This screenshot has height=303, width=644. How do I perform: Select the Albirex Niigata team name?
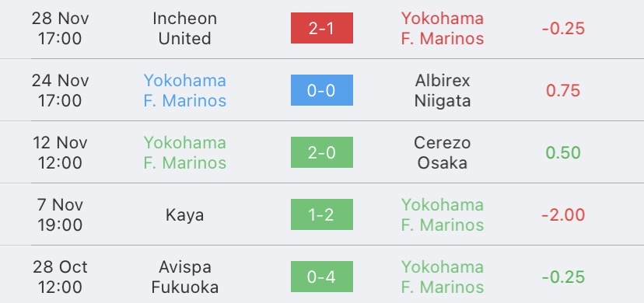[x=443, y=91]
